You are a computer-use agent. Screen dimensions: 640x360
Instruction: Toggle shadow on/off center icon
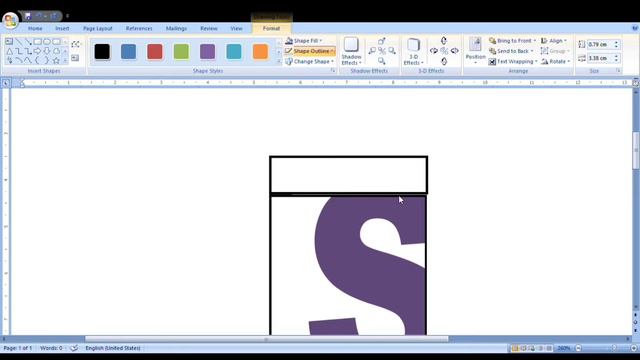[x=382, y=51]
